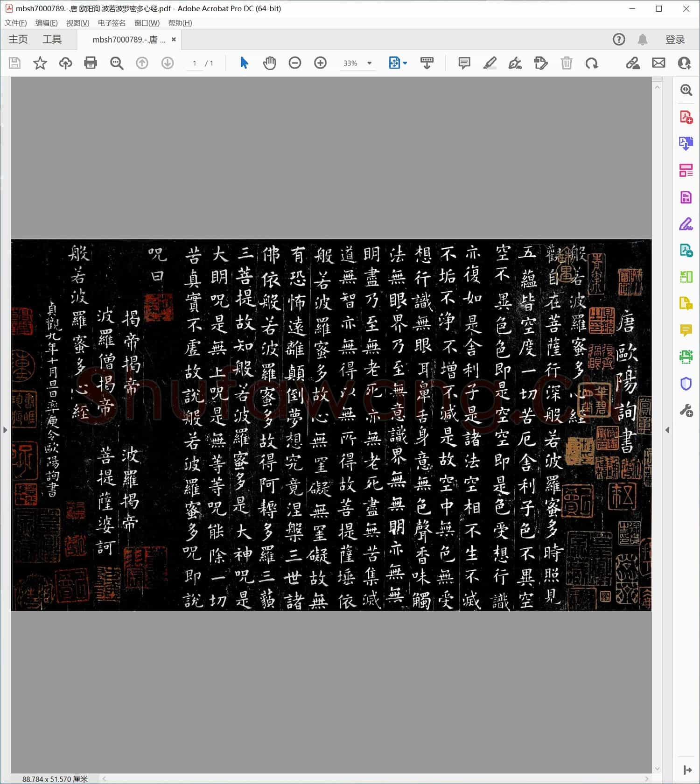Open the 视图(V) menu
Screen dimensions: 700x784
77,23
